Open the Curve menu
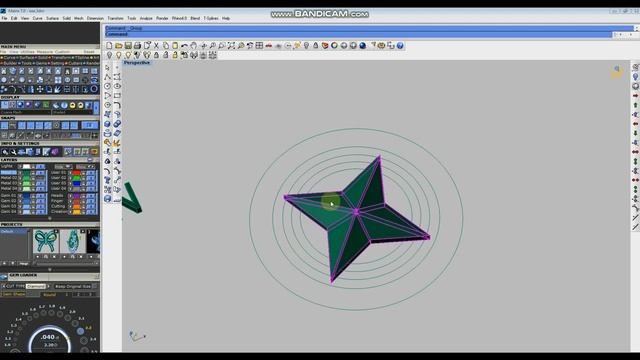640x360 pixels. [38, 18]
